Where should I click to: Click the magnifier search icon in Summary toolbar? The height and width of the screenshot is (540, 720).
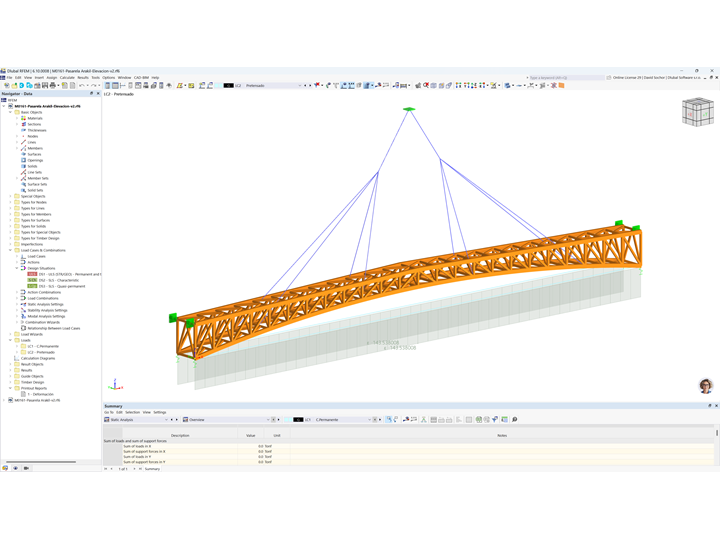pos(515,419)
